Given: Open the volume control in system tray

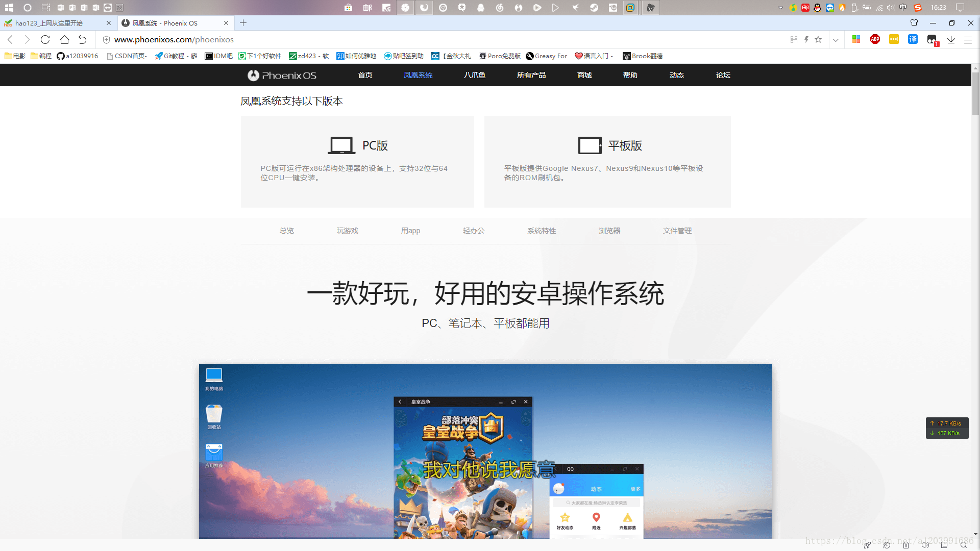Looking at the screenshot, I should click(891, 8).
